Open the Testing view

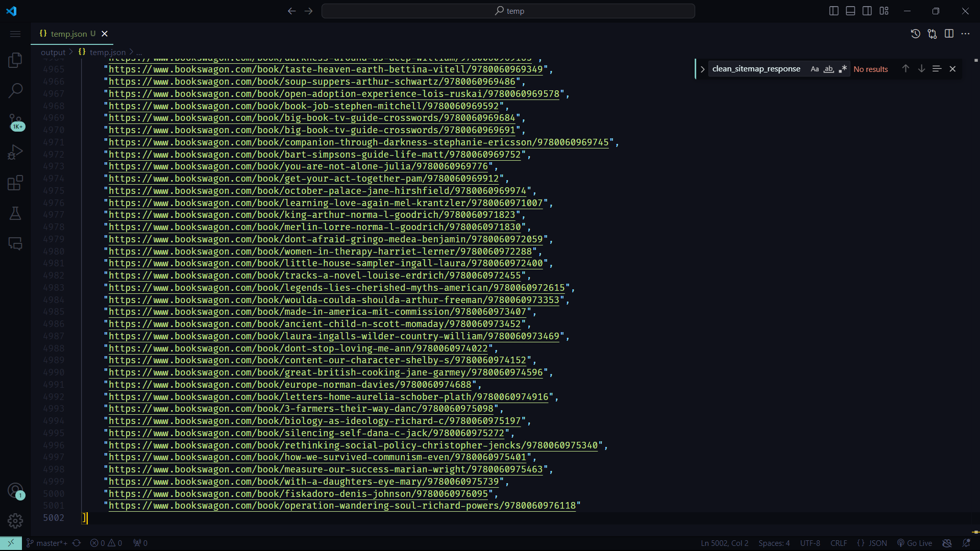point(15,213)
